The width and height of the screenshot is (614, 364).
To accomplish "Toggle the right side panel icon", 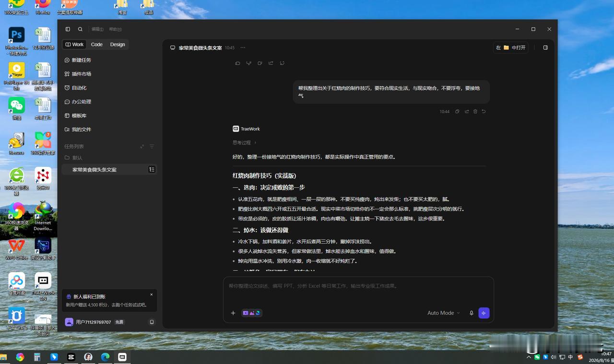I will (545, 47).
